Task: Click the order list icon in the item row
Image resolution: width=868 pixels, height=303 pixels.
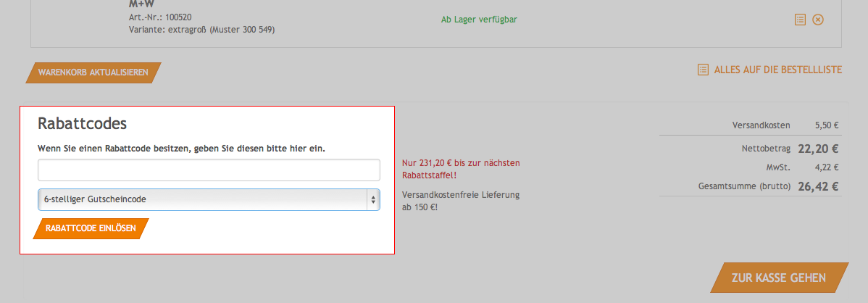Action: [800, 20]
